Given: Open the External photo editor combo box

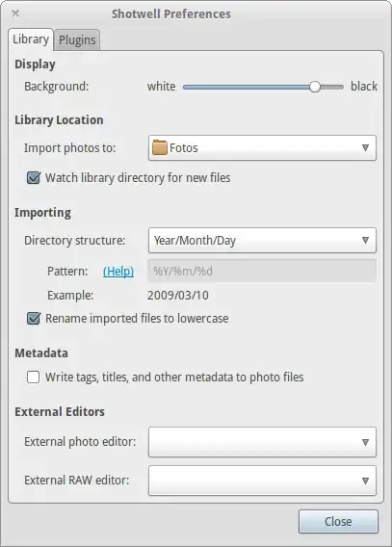Looking at the screenshot, I should (x=262, y=442).
